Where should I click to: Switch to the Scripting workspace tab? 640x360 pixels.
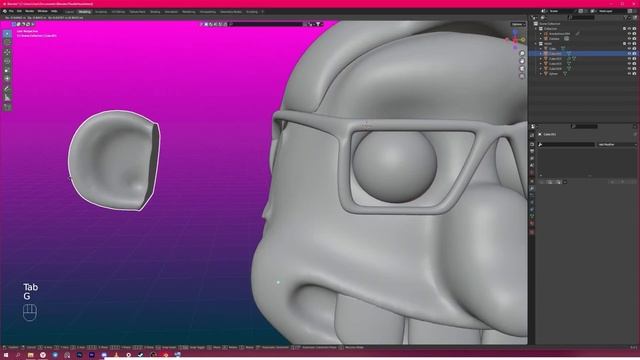(x=252, y=12)
